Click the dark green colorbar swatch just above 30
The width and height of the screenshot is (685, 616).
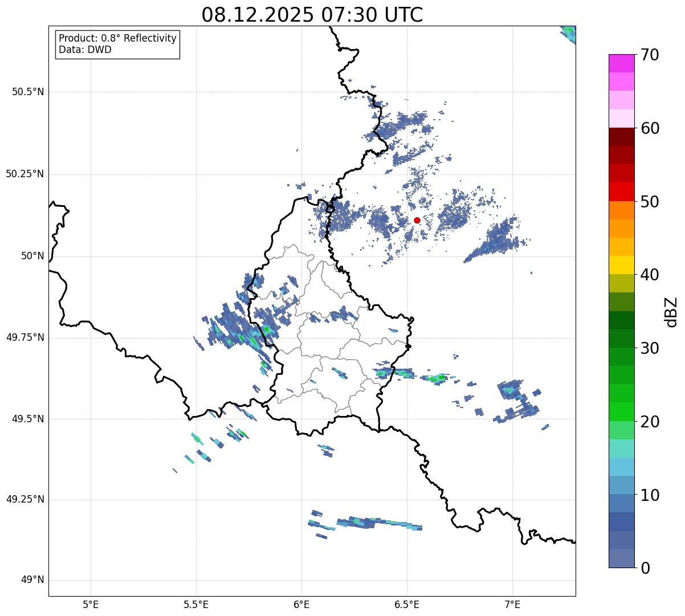click(622, 338)
